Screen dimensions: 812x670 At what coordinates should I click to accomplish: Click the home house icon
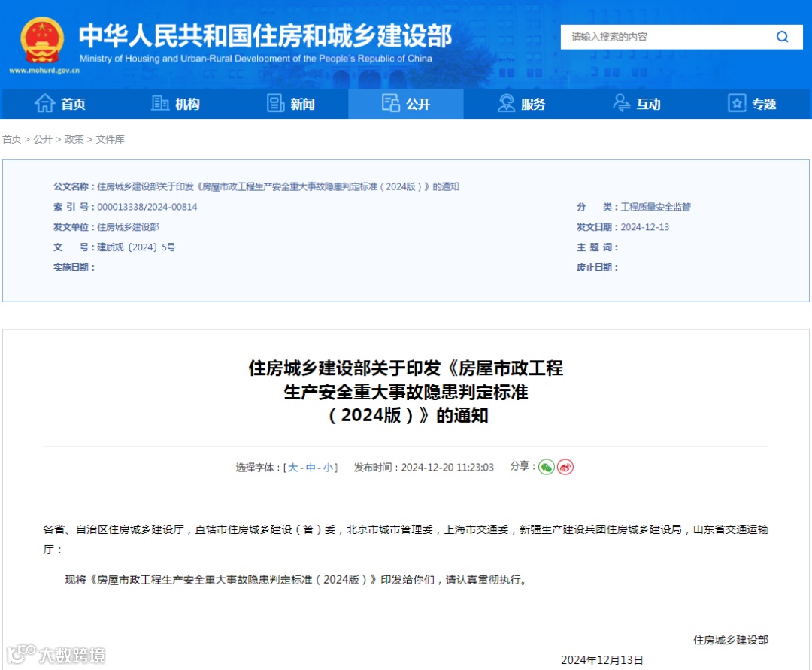[x=44, y=103]
